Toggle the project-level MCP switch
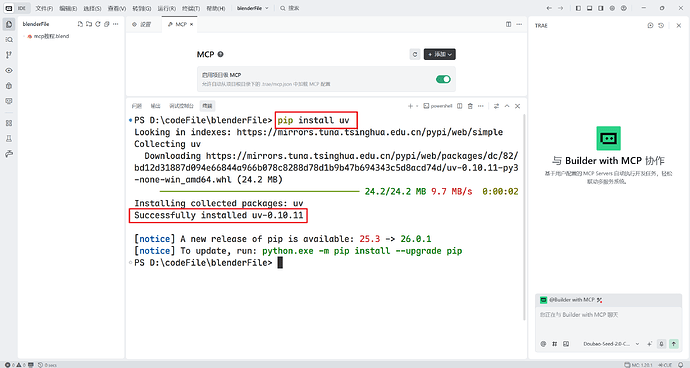Screen dimensions: 690x368 [x=443, y=79]
